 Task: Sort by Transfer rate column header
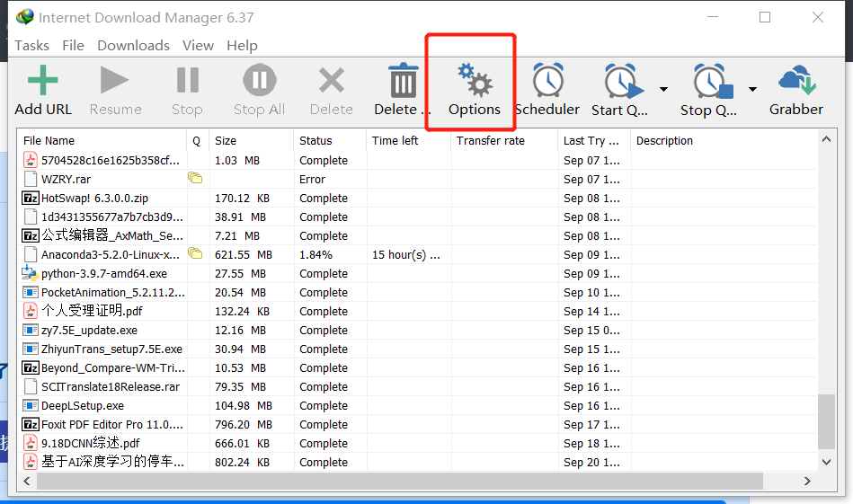point(505,141)
